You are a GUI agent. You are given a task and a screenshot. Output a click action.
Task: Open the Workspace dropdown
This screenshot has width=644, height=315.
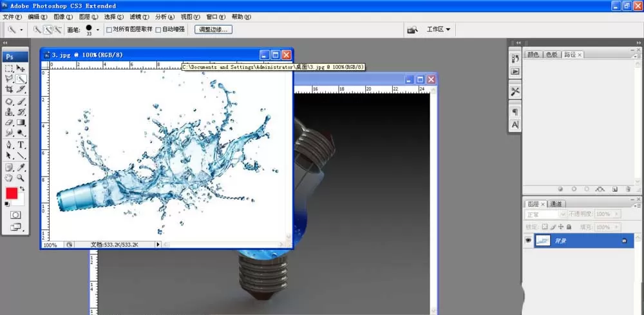pos(438,30)
